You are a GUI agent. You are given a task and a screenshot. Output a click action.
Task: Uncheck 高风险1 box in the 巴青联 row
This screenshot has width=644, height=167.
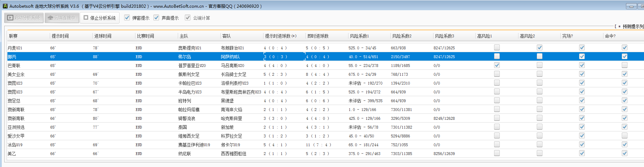point(497,65)
